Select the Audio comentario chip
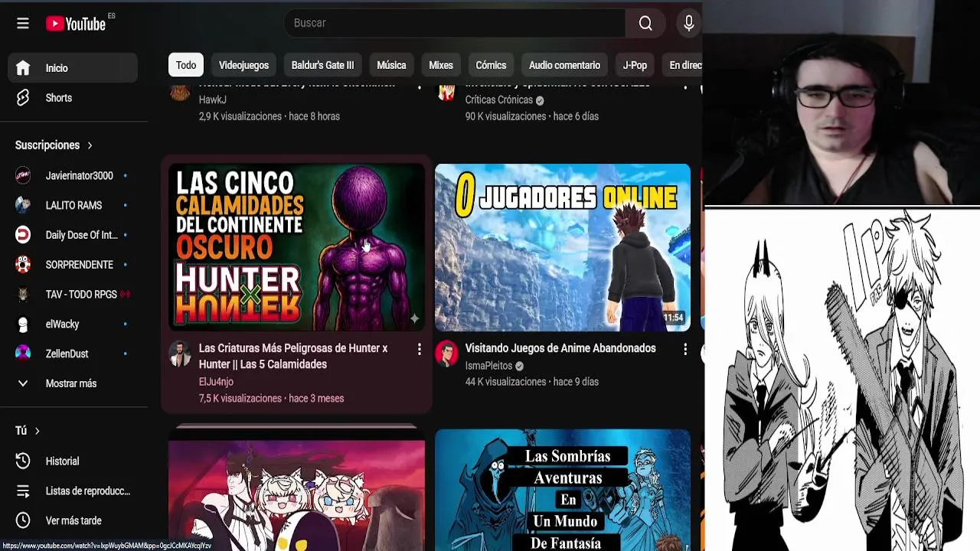Viewport: 980px width, 551px height. [564, 65]
